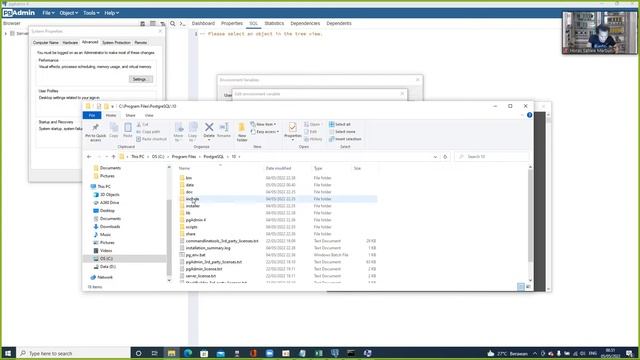This screenshot has height=360, width=640.
Task: Click History in the ribbon's Open group
Action: click(x=313, y=139)
